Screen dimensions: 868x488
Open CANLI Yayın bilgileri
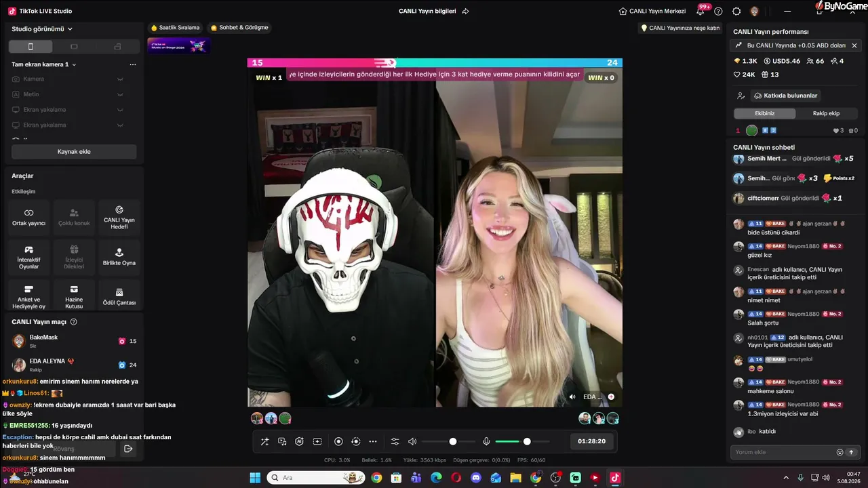coord(427,11)
